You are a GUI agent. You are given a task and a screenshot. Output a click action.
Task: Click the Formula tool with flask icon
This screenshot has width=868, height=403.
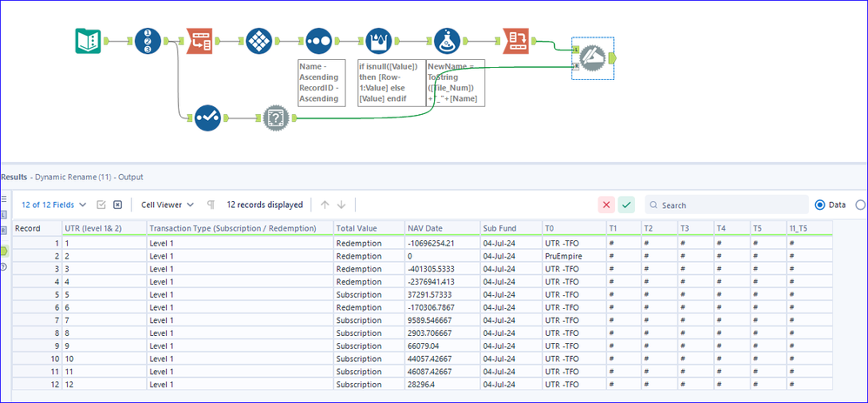[447, 41]
